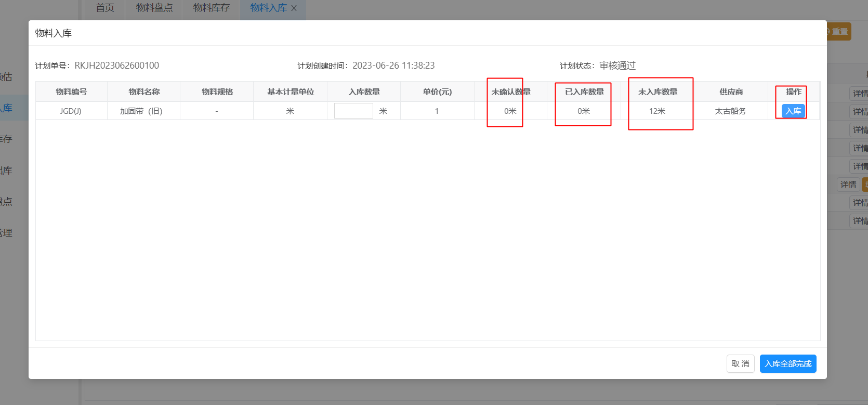
Task: Select the 物料名称 column header
Action: pos(144,92)
